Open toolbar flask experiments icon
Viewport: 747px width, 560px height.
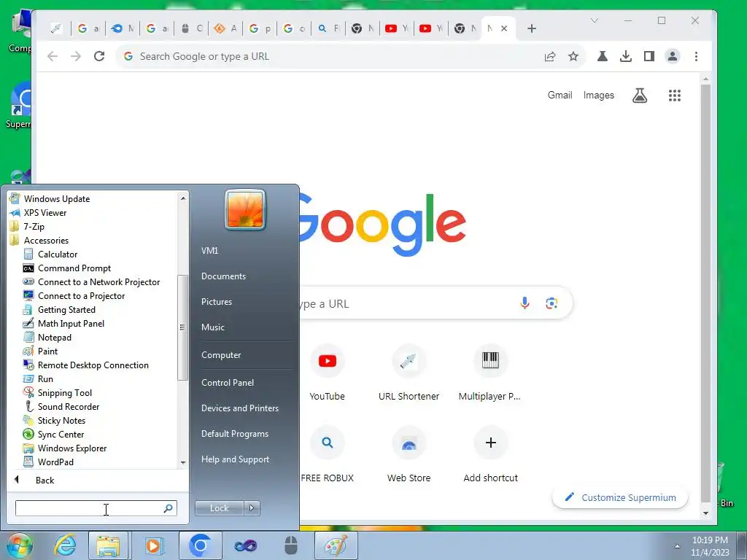click(x=602, y=56)
